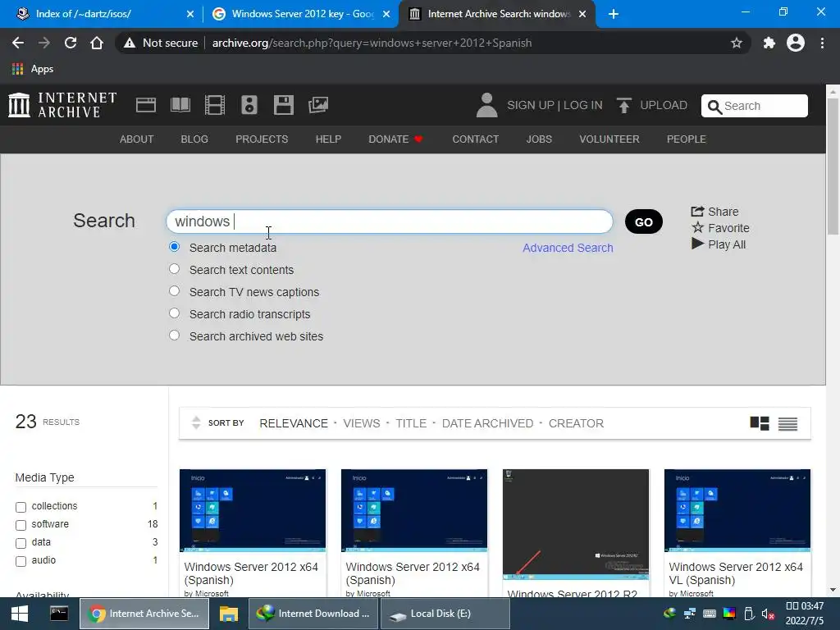This screenshot has width=840, height=630.
Task: Click LOG IN link
Action: pyautogui.click(x=583, y=105)
